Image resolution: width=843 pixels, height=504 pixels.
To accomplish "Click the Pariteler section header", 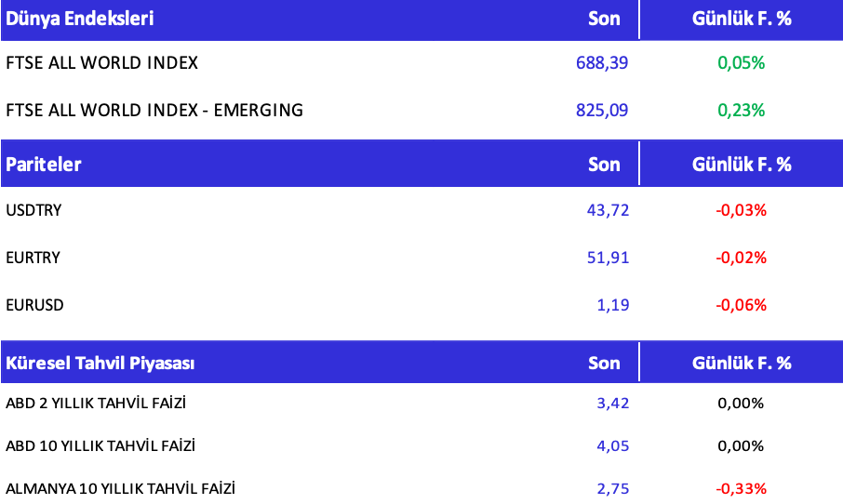I will [x=44, y=165].
